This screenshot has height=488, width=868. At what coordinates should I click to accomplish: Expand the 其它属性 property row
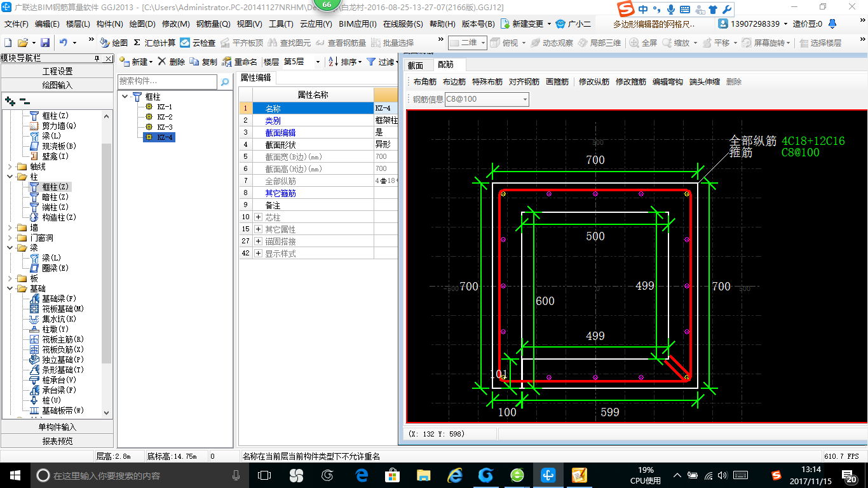258,229
